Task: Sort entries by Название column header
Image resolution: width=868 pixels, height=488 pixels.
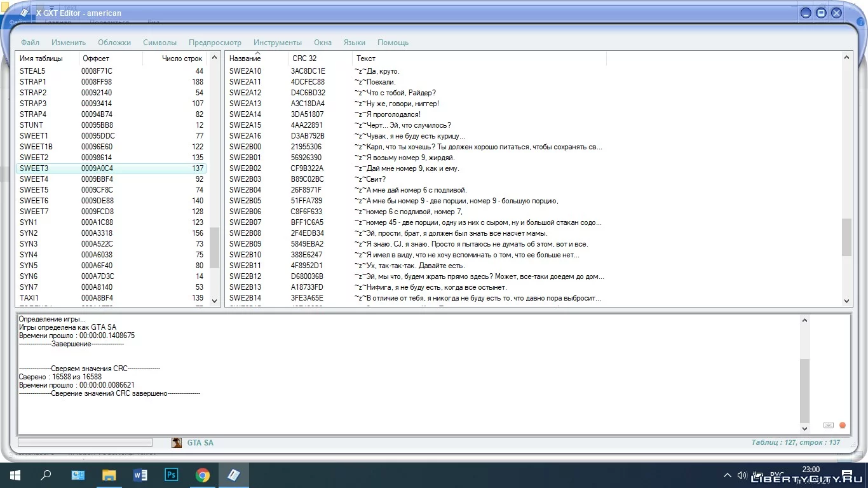Action: 257,58
